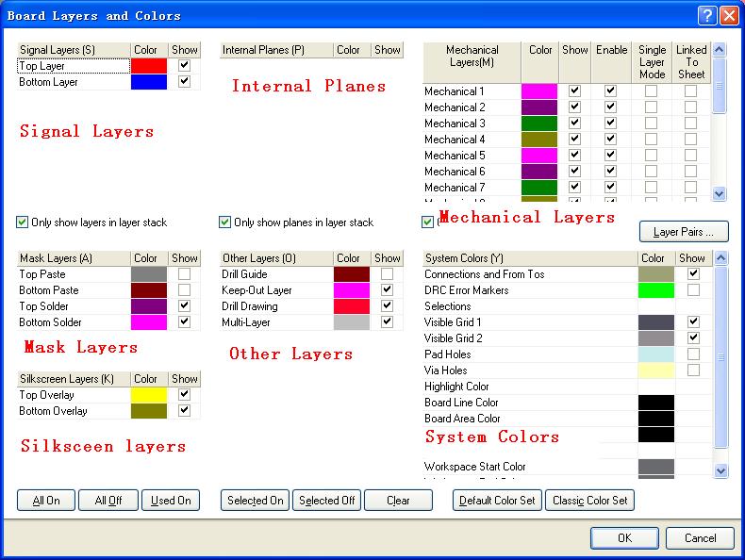Image resolution: width=745 pixels, height=560 pixels.
Task: Toggle Show for Visible Grid 1
Action: 693,322
